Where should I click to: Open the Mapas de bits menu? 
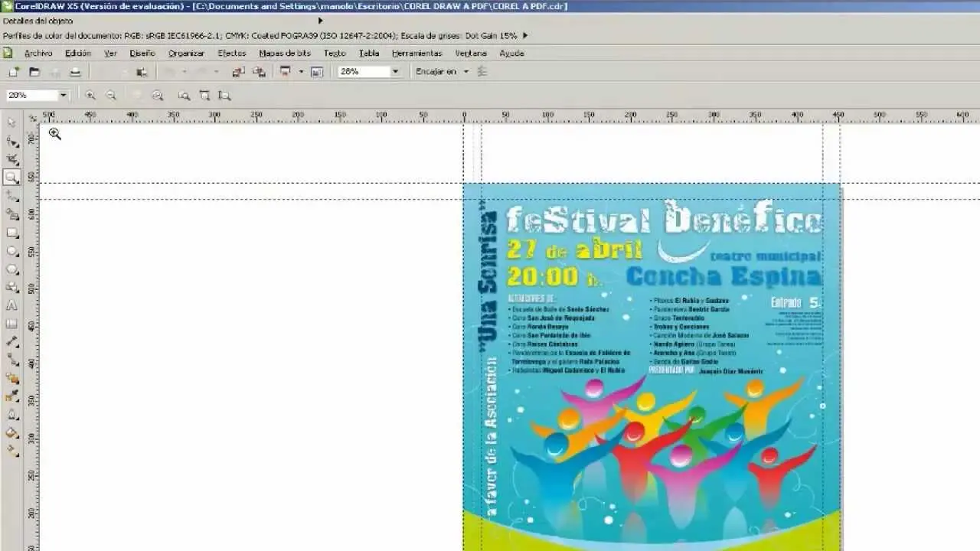pos(285,54)
